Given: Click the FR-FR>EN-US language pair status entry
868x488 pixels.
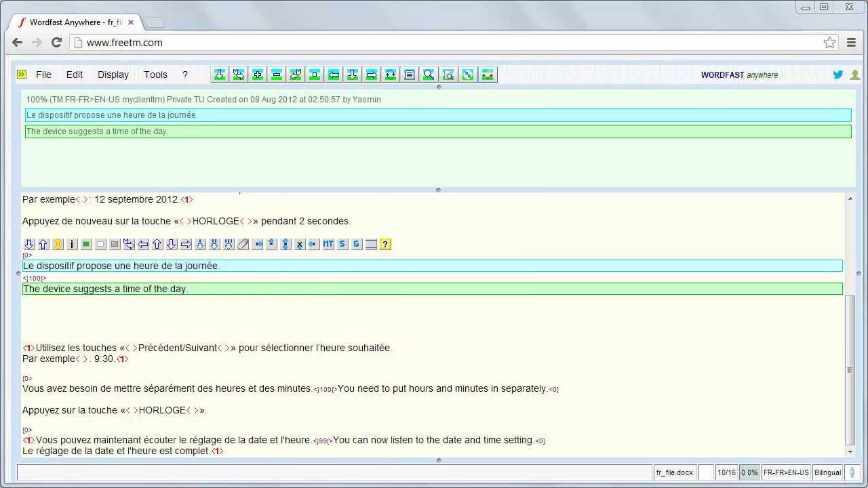Looking at the screenshot, I should pyautogui.click(x=786, y=472).
